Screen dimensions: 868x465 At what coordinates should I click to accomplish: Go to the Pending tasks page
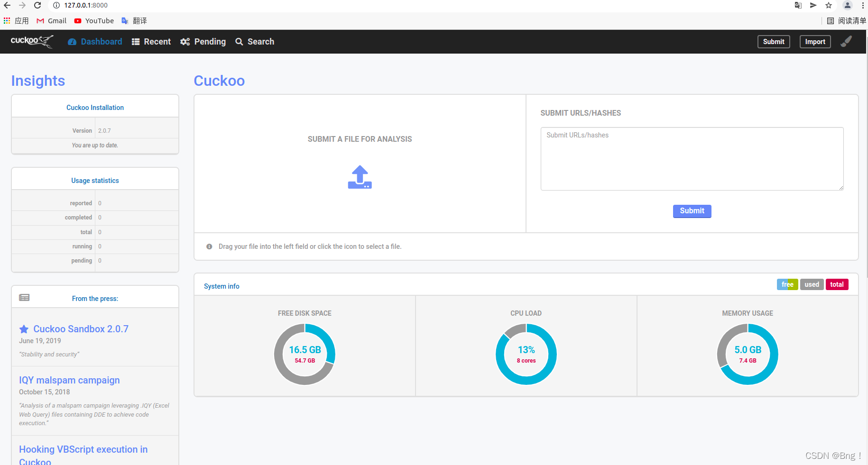(203, 42)
